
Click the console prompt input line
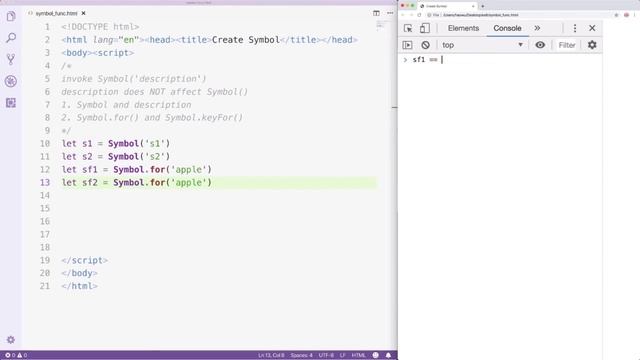(504, 60)
